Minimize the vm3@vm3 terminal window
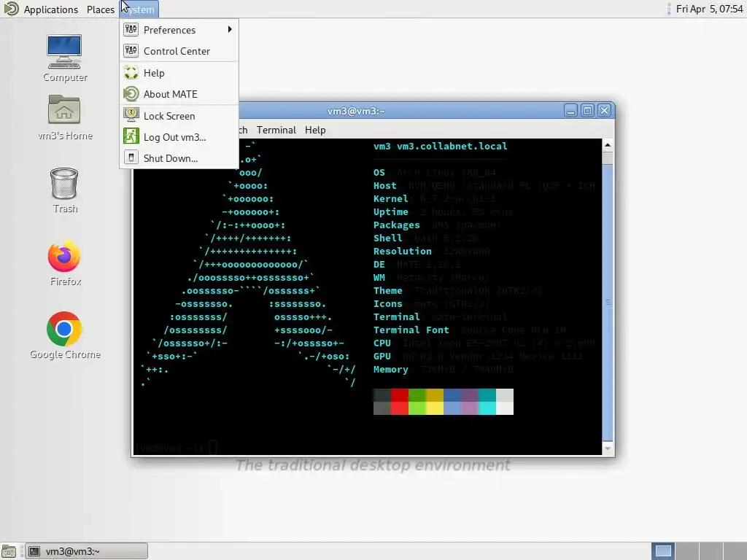This screenshot has width=747, height=560. (x=570, y=111)
